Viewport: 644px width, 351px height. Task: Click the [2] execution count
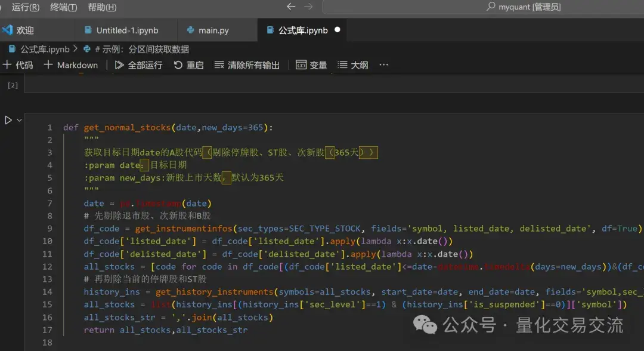click(x=13, y=85)
